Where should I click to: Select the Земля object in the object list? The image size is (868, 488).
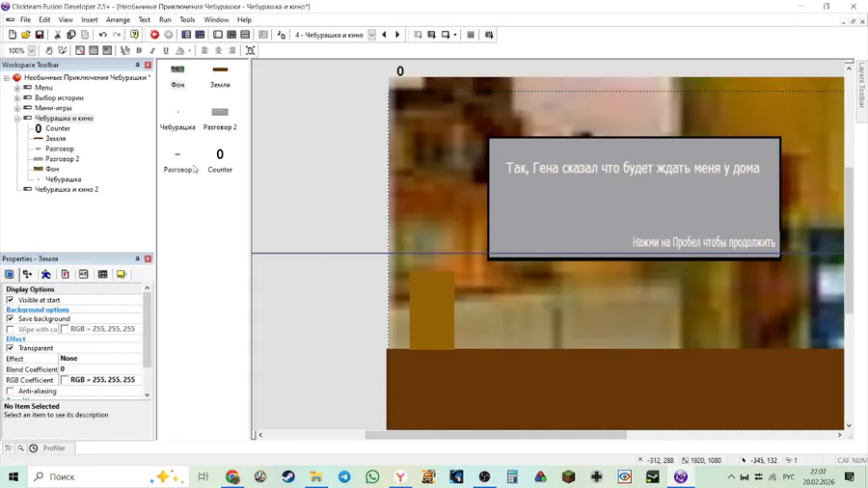point(220,76)
